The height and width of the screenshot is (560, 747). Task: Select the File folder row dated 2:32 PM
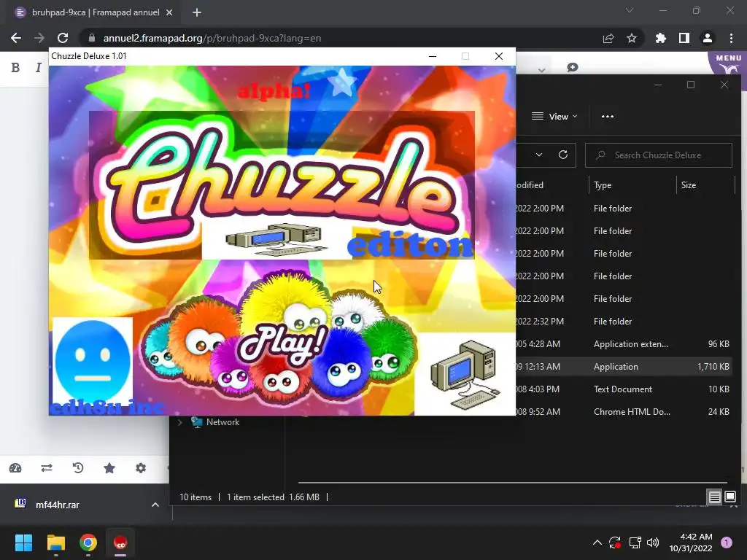(624, 322)
